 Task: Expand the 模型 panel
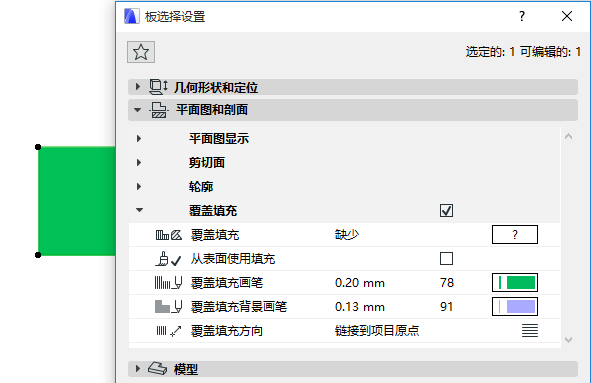[x=138, y=369]
